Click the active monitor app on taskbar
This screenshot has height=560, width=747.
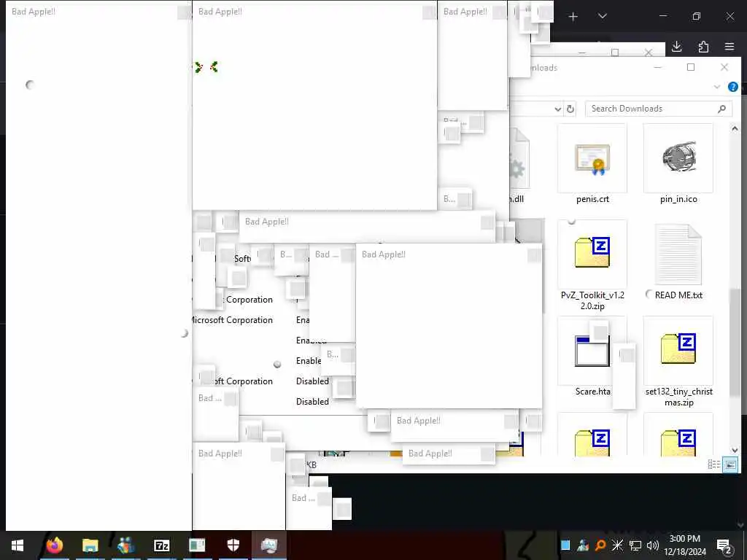coord(268,545)
